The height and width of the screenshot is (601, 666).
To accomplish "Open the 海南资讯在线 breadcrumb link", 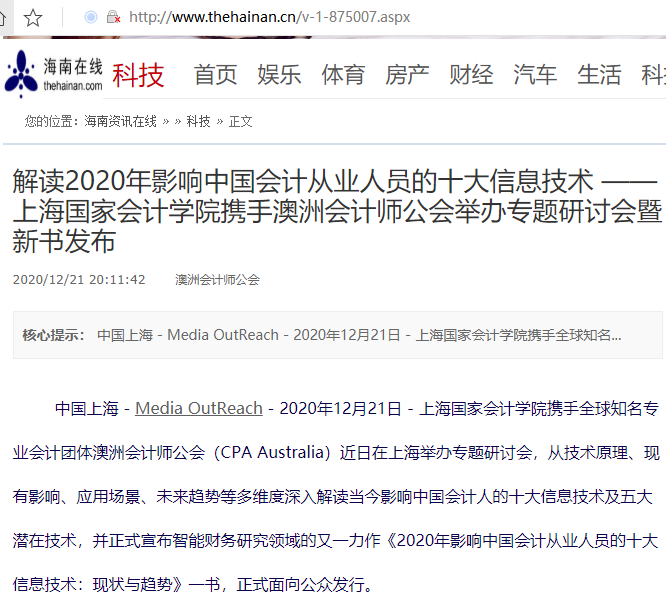I will 120,121.
